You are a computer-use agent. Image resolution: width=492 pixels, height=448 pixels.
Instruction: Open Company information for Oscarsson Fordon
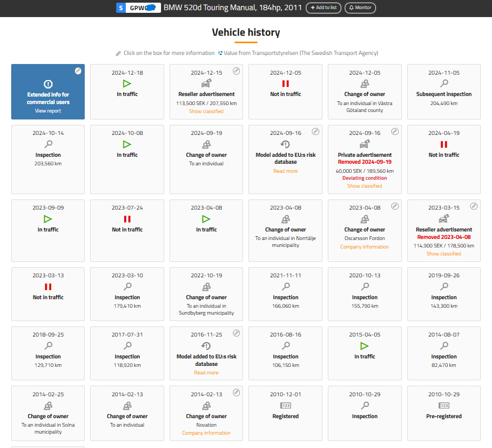(x=365, y=247)
